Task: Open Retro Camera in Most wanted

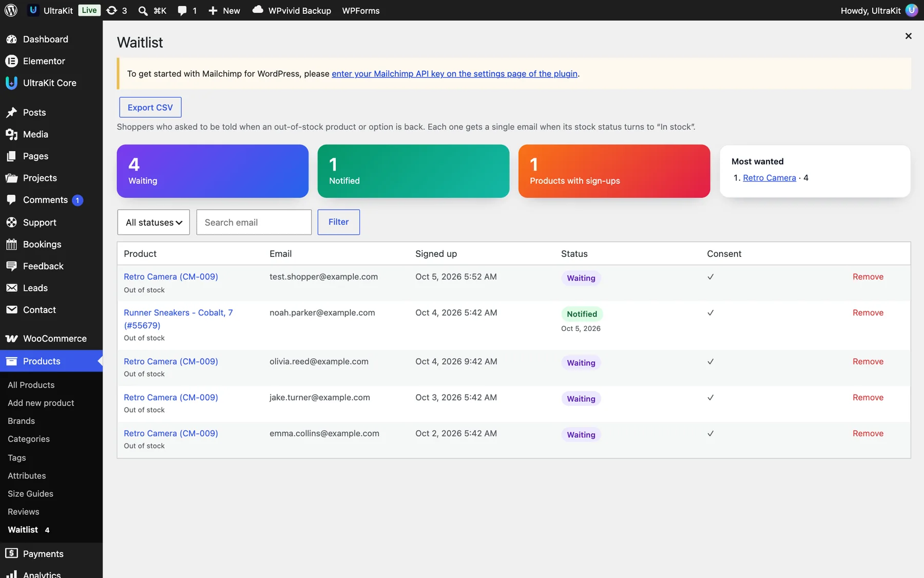Action: click(769, 178)
